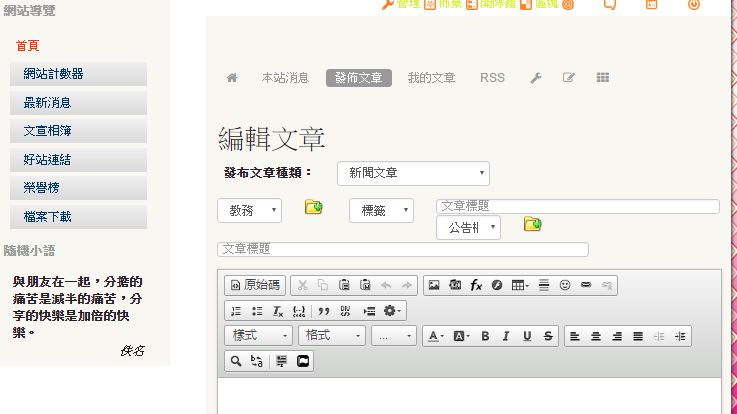Insert a numbered list
The width and height of the screenshot is (737, 414).
[236, 311]
